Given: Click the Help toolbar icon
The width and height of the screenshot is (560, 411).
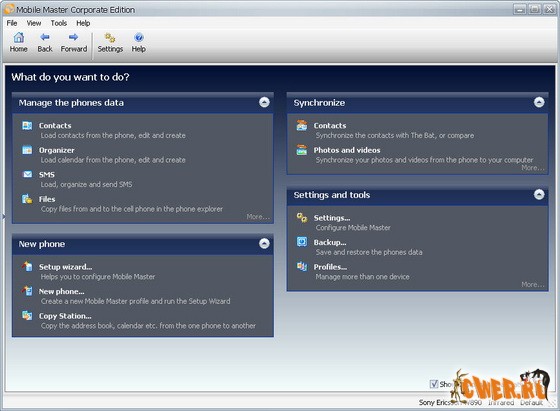Looking at the screenshot, I should point(139,37).
